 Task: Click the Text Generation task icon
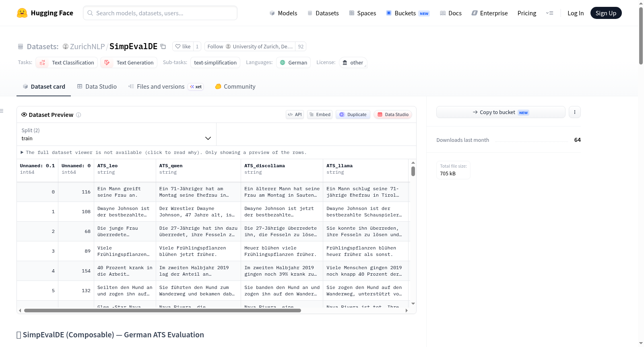[107, 62]
